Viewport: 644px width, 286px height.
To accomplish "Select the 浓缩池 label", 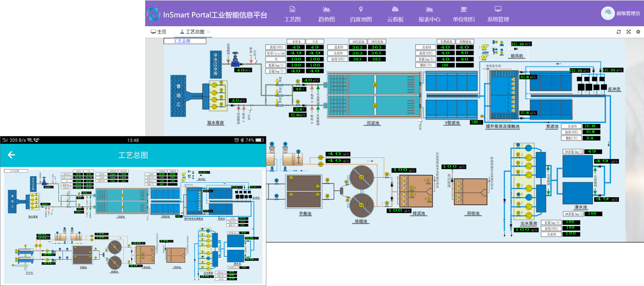I will point(361,221).
